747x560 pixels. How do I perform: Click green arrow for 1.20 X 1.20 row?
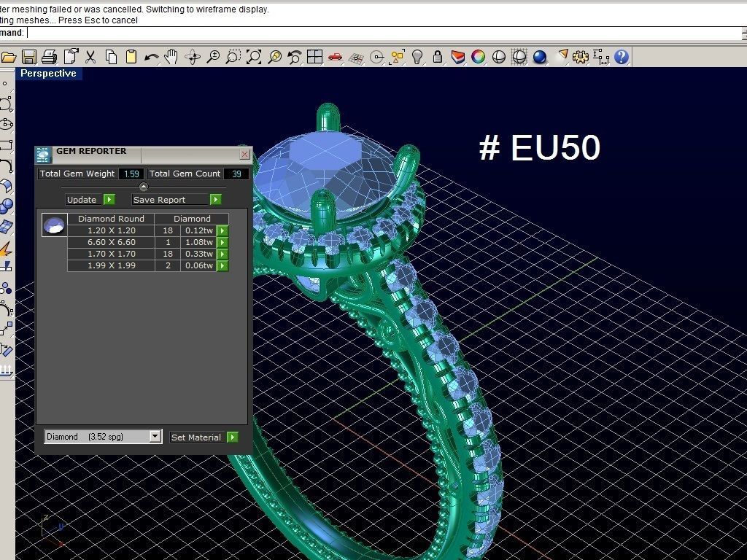(222, 231)
